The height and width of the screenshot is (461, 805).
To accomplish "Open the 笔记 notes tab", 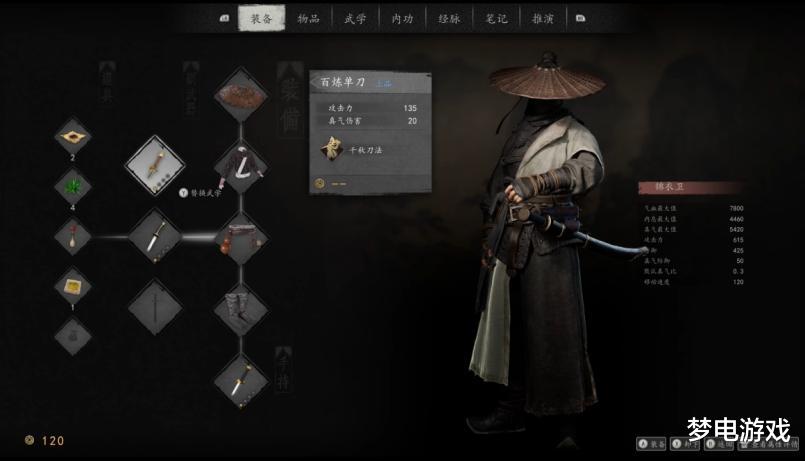I will (x=496, y=19).
